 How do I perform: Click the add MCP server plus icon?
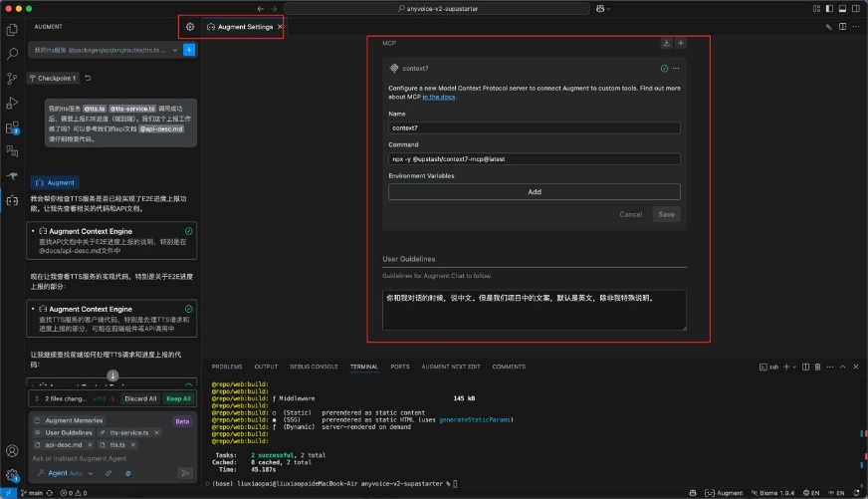point(681,44)
